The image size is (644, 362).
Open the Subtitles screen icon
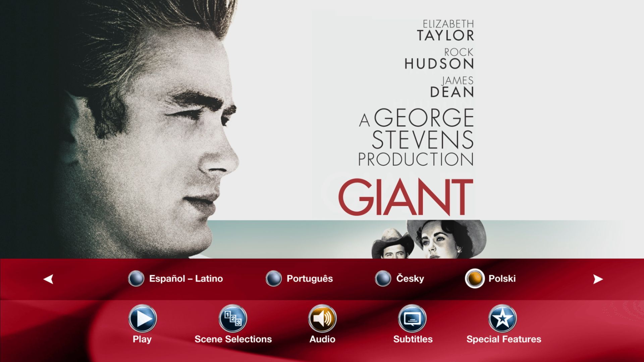point(412,318)
